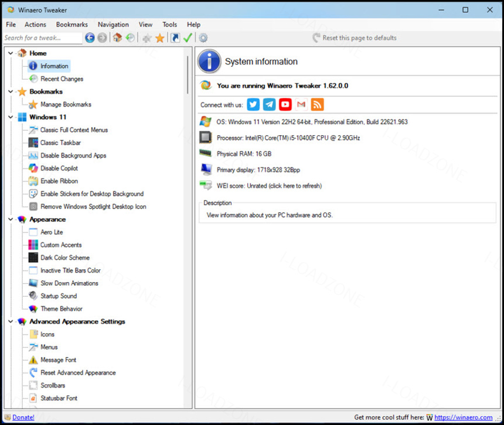This screenshot has height=425, width=504.
Task: Select Disable Background Apps item
Action: 73,156
